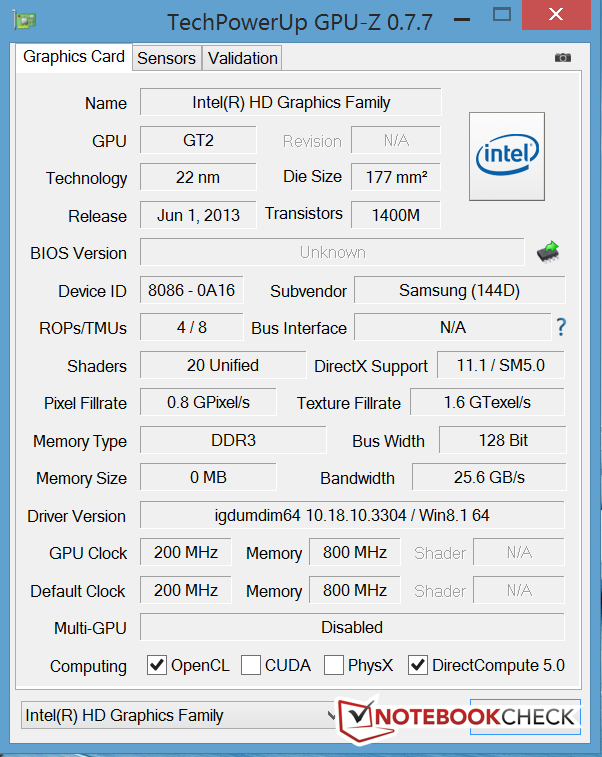Click the camera screenshot icon
This screenshot has width=602, height=757.
[x=564, y=58]
